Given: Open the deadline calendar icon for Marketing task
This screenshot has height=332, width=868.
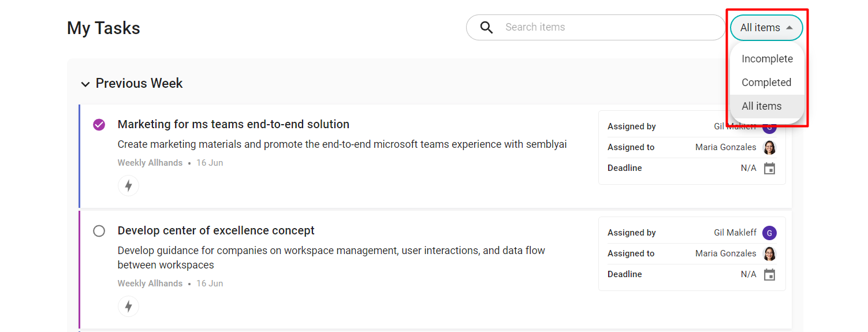Looking at the screenshot, I should [x=769, y=168].
